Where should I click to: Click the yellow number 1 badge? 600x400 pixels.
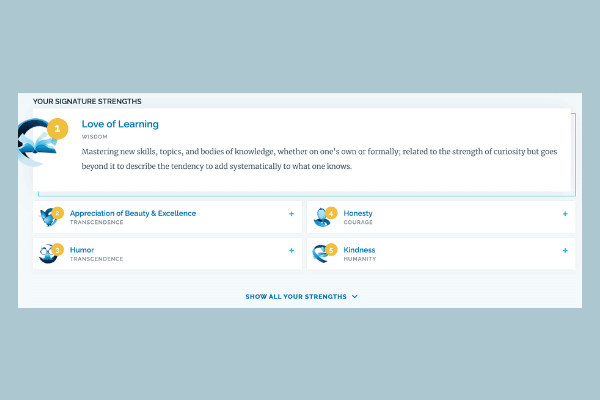57,128
